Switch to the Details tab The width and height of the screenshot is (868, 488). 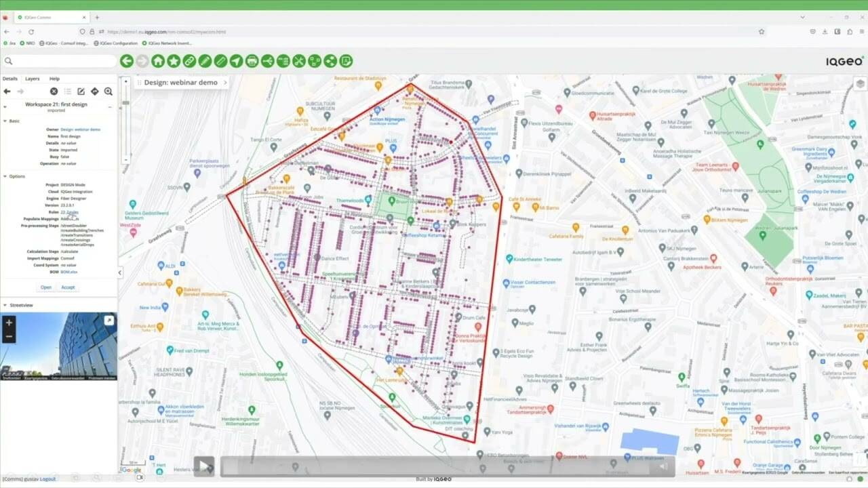pyautogui.click(x=9, y=79)
